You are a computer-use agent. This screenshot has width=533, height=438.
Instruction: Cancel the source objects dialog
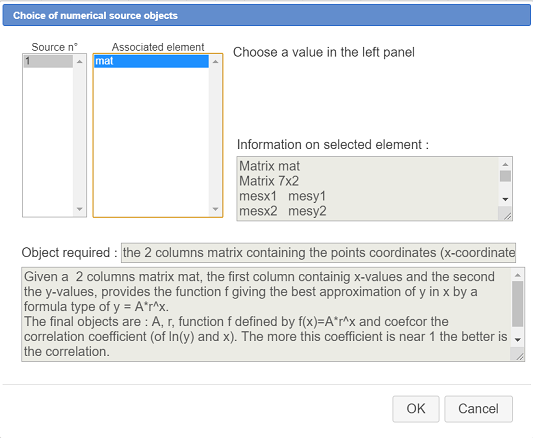(x=478, y=409)
